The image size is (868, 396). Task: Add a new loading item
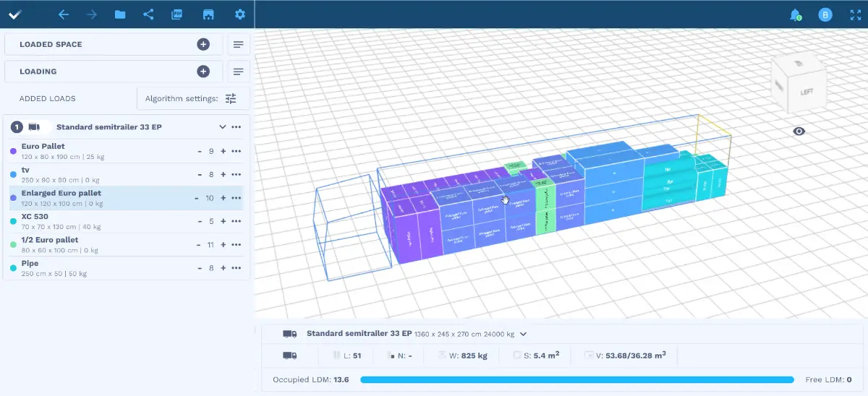click(203, 72)
